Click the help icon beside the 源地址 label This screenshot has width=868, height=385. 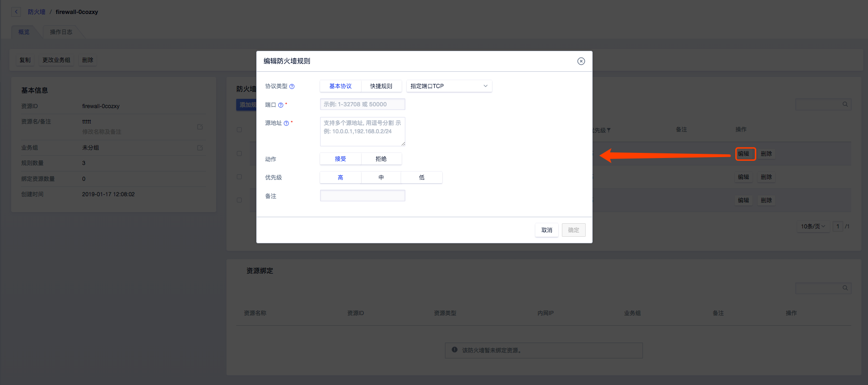pos(286,124)
